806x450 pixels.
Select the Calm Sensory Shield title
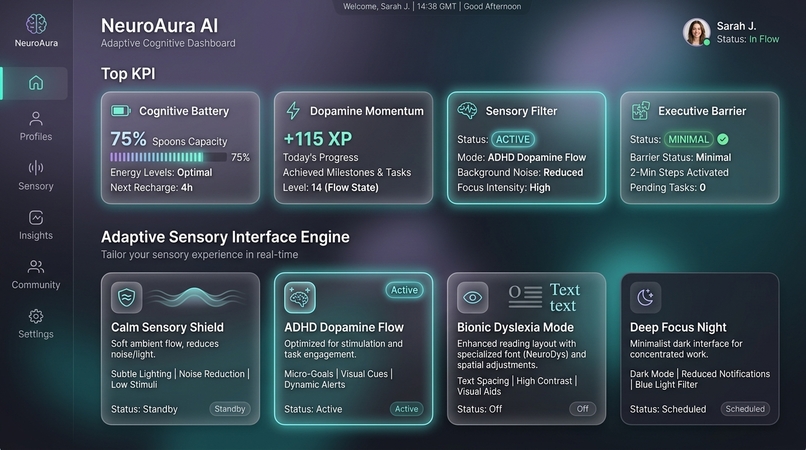point(167,327)
